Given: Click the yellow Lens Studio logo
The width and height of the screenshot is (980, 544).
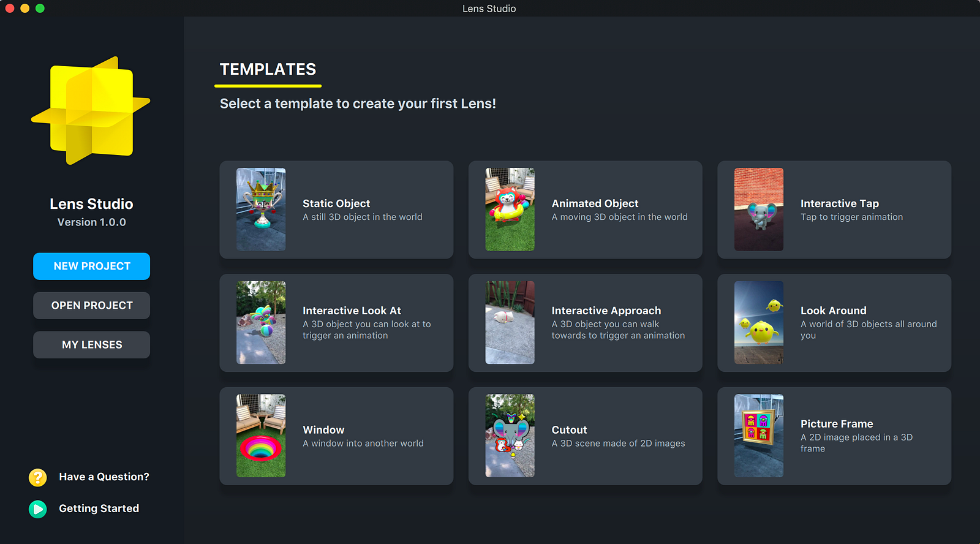Looking at the screenshot, I should [91, 110].
